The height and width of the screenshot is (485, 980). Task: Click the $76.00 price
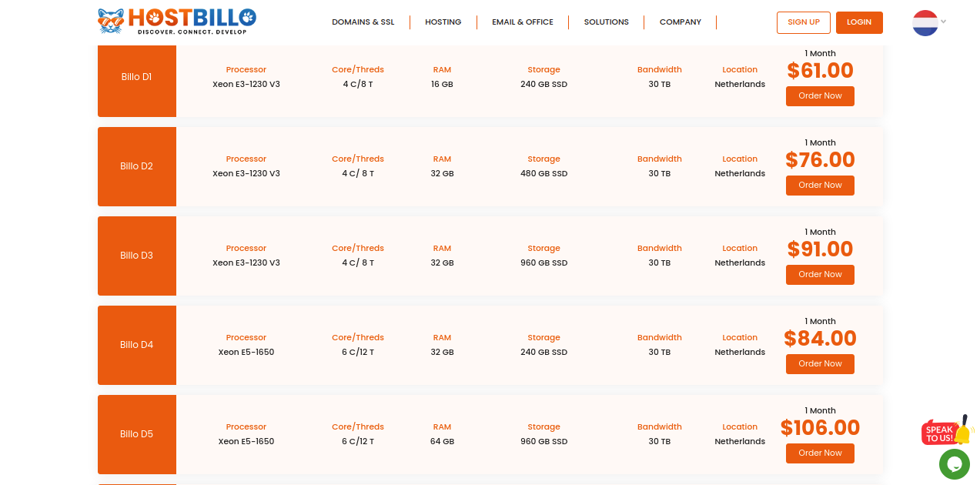click(820, 160)
